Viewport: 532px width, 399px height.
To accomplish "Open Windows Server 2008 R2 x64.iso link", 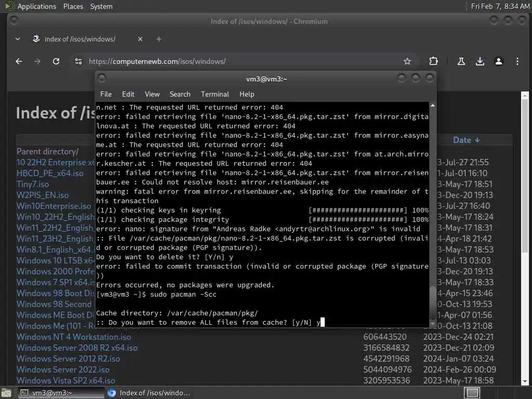I will (x=77, y=348).
